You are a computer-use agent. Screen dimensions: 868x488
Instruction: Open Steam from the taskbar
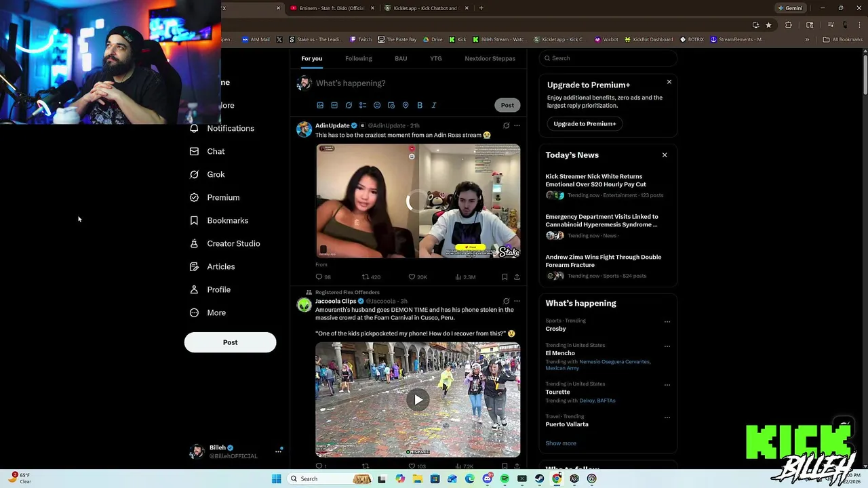click(539, 479)
